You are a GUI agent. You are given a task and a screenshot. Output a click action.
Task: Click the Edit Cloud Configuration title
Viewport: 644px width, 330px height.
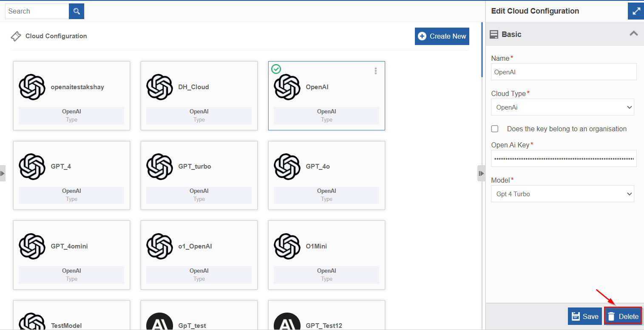[535, 11]
